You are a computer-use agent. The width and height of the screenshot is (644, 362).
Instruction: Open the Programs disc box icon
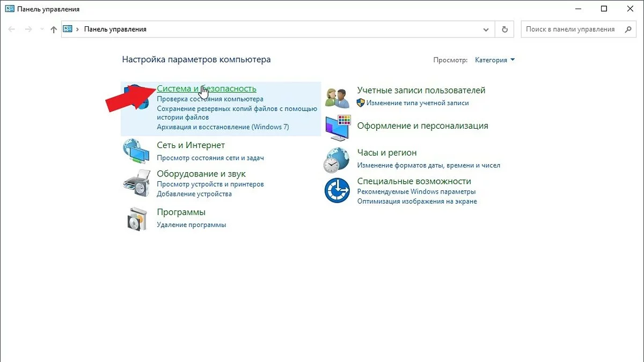pyautogui.click(x=136, y=218)
